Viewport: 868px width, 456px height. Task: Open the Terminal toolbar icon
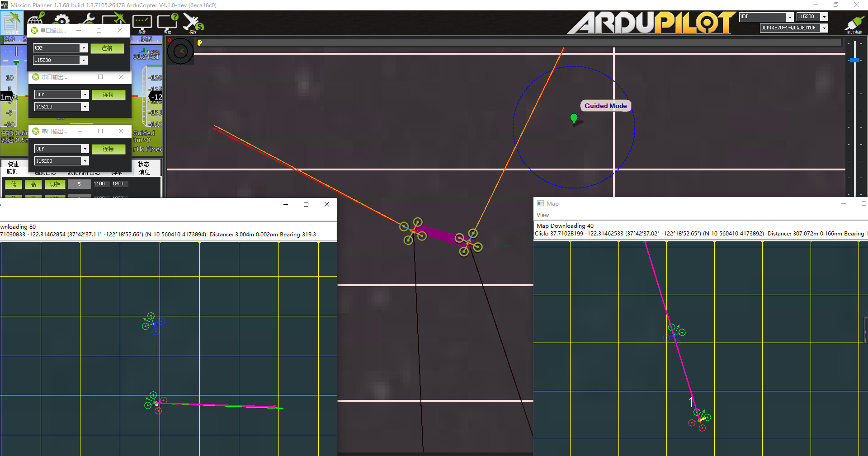(142, 23)
